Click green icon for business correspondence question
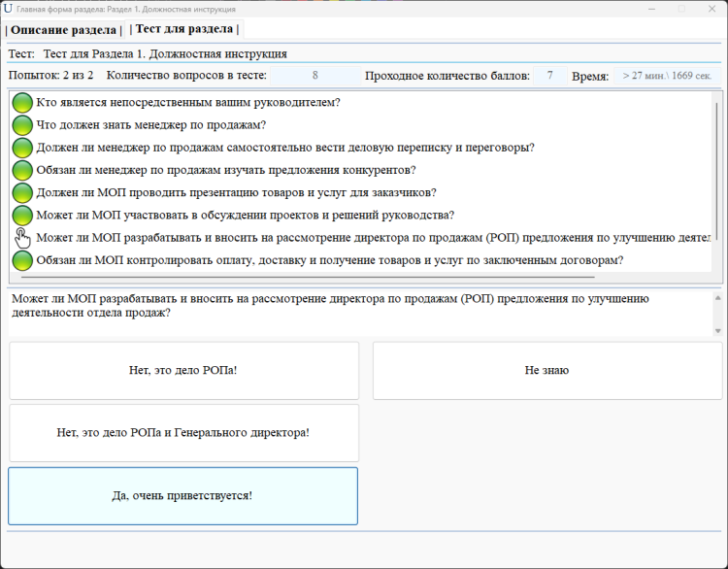This screenshot has width=728, height=569. click(x=21, y=148)
